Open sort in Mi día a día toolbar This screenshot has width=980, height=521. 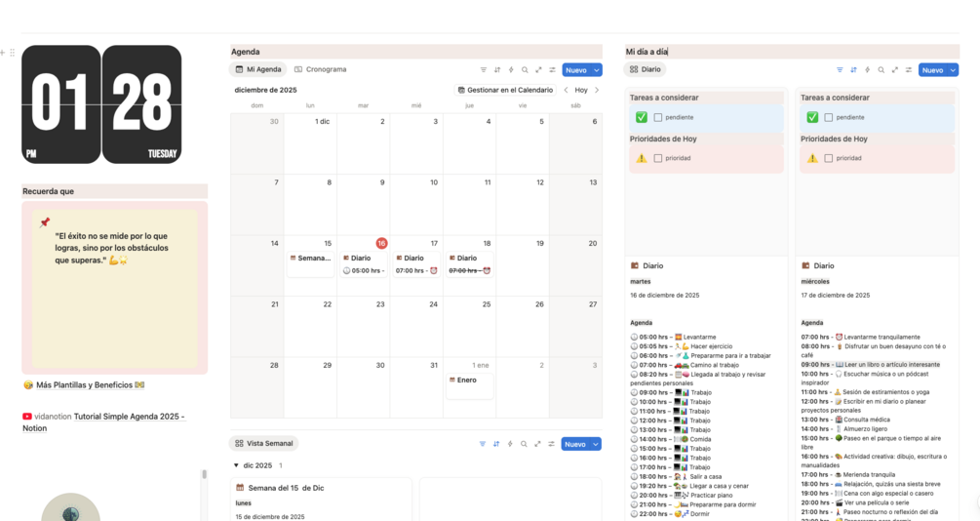point(853,70)
